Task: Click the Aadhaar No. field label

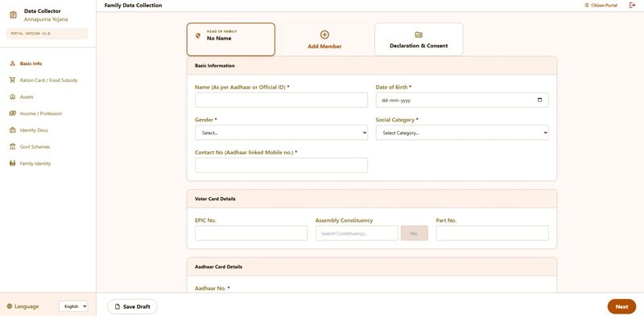Action: point(213,289)
